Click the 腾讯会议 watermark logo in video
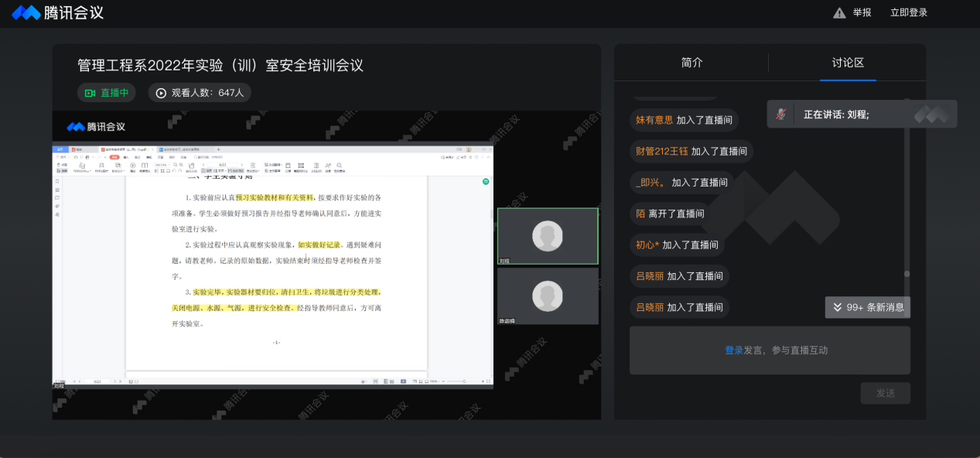Viewport: 980px width, 458px height. pyautogui.click(x=96, y=127)
